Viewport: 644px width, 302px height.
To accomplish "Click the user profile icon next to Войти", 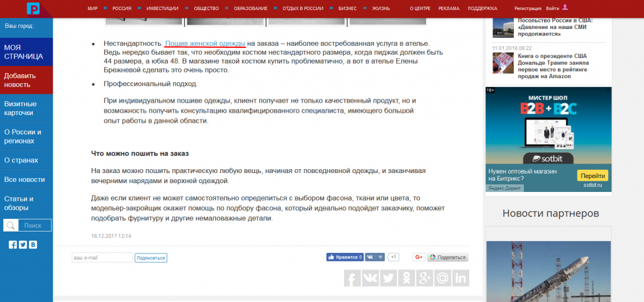I will click(x=565, y=8).
